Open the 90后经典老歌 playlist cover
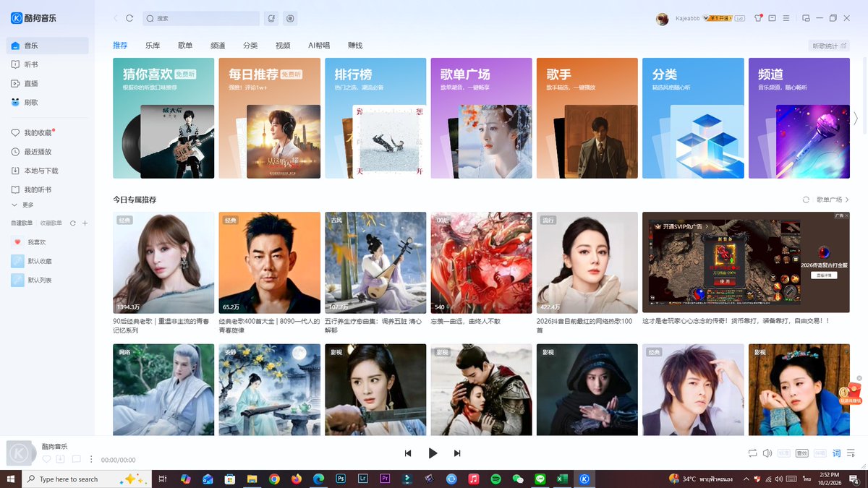Viewport: 868px width, 488px height. [163, 262]
